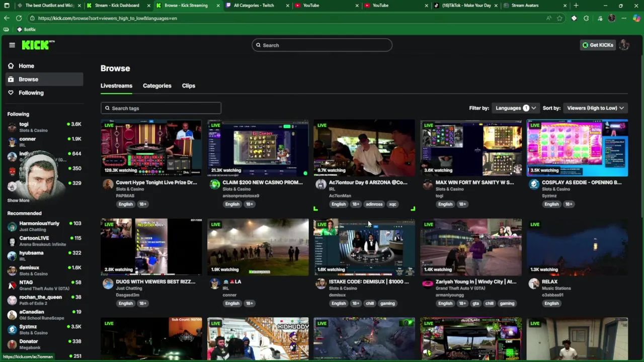Viewport: 644px width, 362px height.
Task: Open CLAIM $200 NEW CASINO stream thumbnail
Action: [258, 148]
